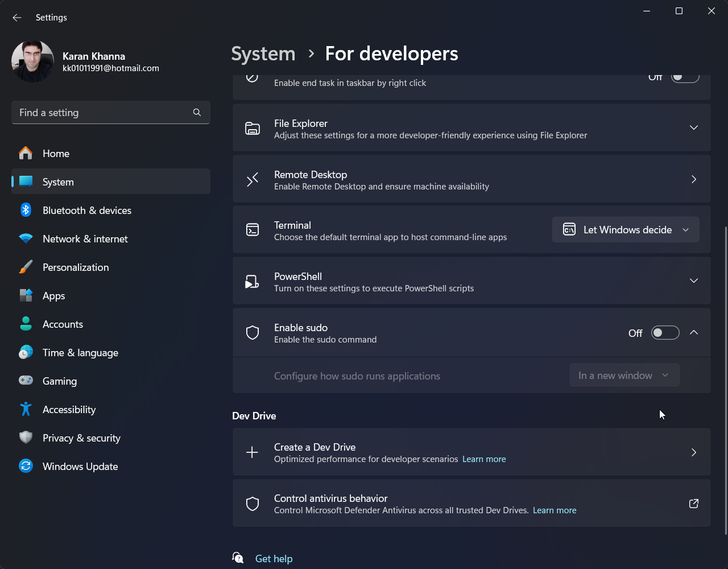
Task: Click the Bluetooth icon in sidebar
Action: pyautogui.click(x=26, y=210)
